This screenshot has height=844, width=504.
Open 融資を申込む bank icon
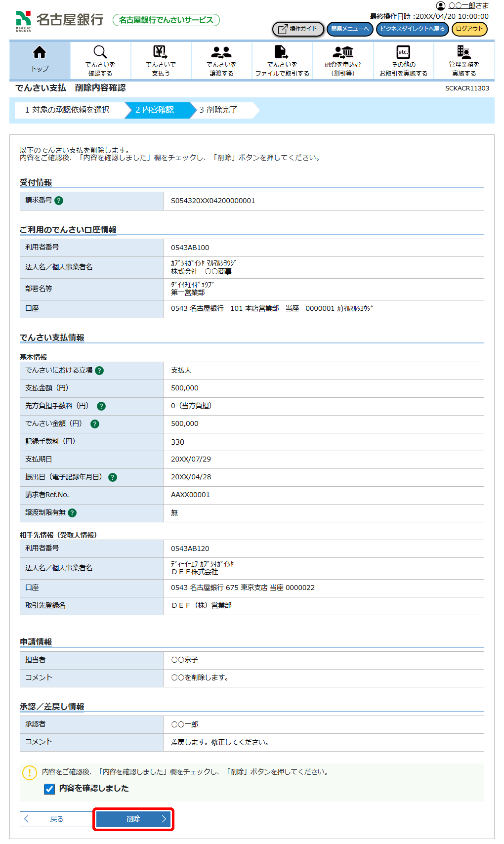343,52
